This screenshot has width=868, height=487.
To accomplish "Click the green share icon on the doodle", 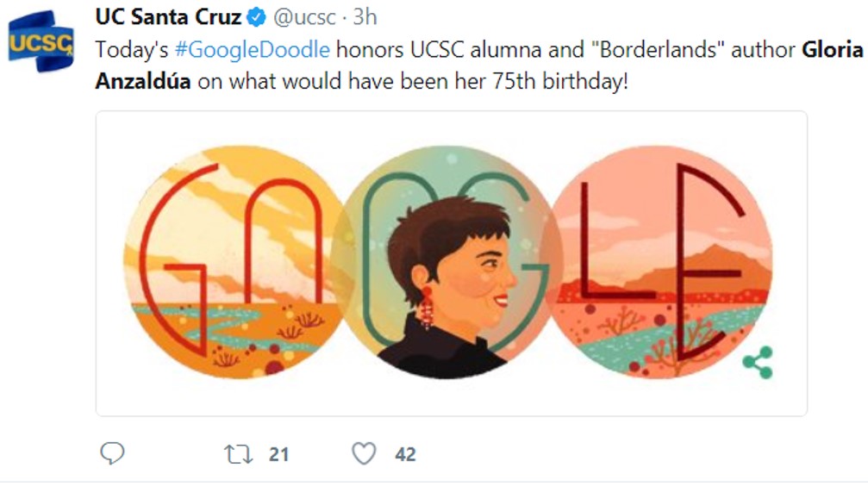I will coord(757,362).
